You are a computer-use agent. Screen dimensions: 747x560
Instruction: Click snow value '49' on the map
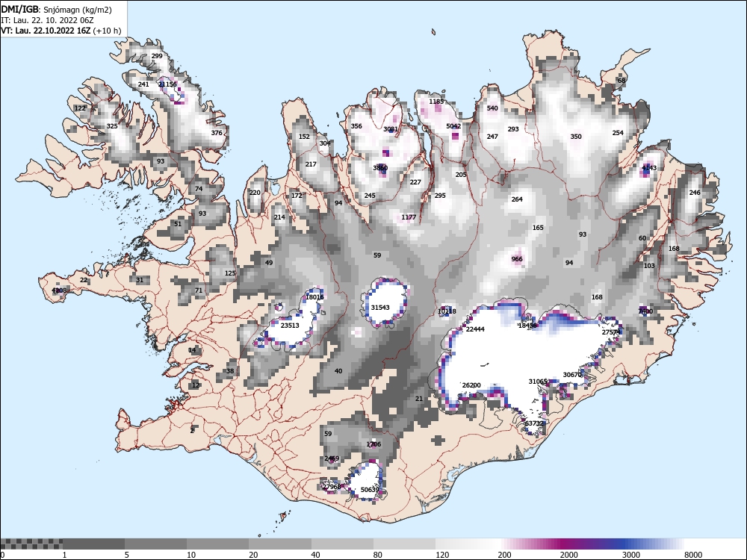[269, 263]
